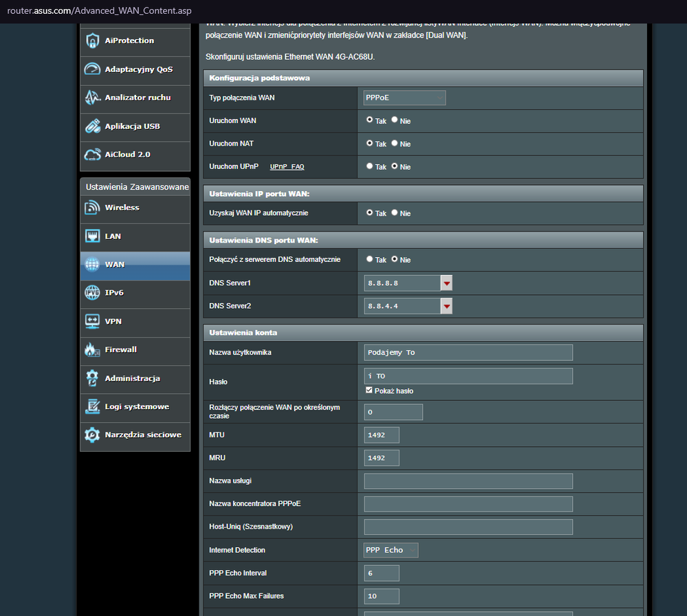
Task: Open Adaptacyjny QoS gauge icon
Action: 92,69
